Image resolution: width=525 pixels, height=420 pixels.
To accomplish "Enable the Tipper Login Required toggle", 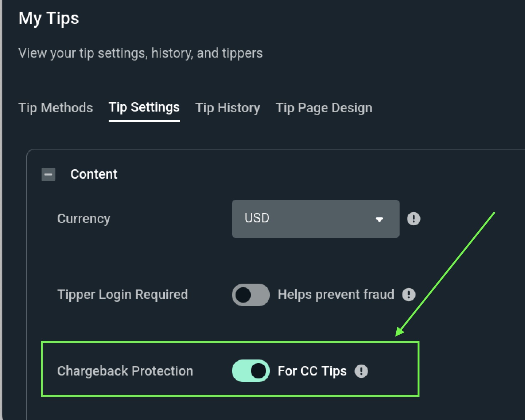I will click(251, 295).
